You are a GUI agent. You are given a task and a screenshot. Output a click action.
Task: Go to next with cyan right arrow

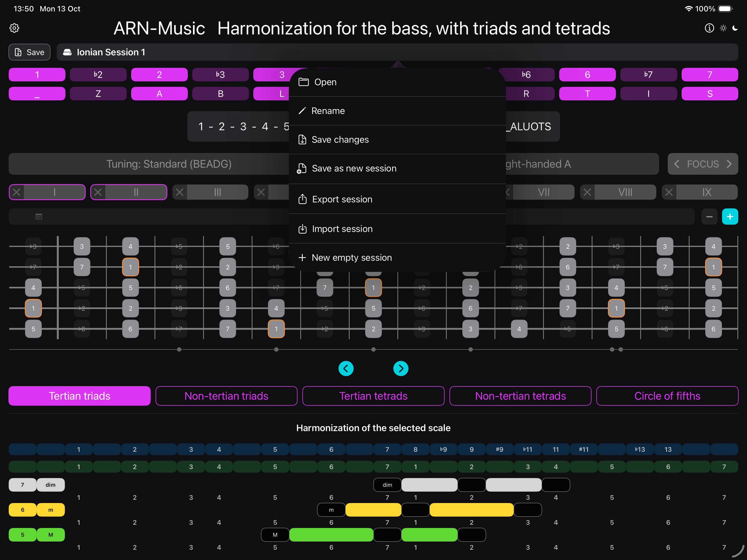[401, 369]
